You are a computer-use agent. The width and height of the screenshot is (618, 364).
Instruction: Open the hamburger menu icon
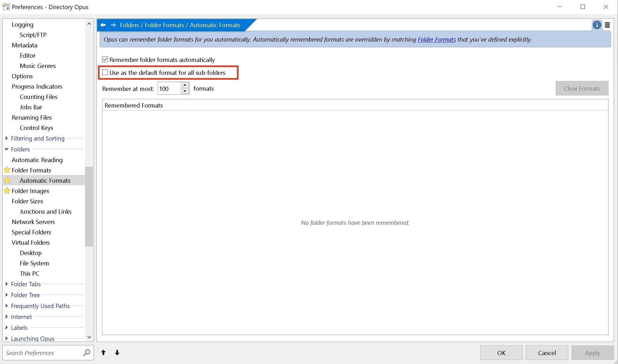(x=607, y=25)
